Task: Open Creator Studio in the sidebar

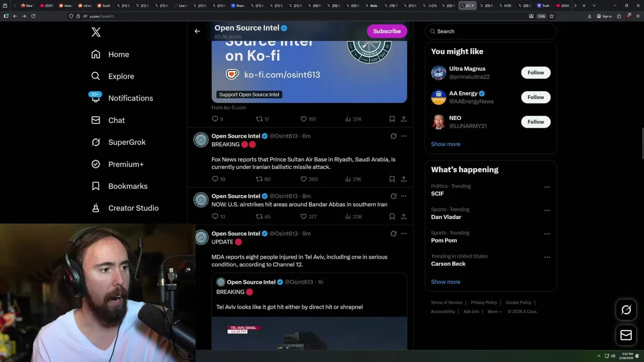Action: 125,208
